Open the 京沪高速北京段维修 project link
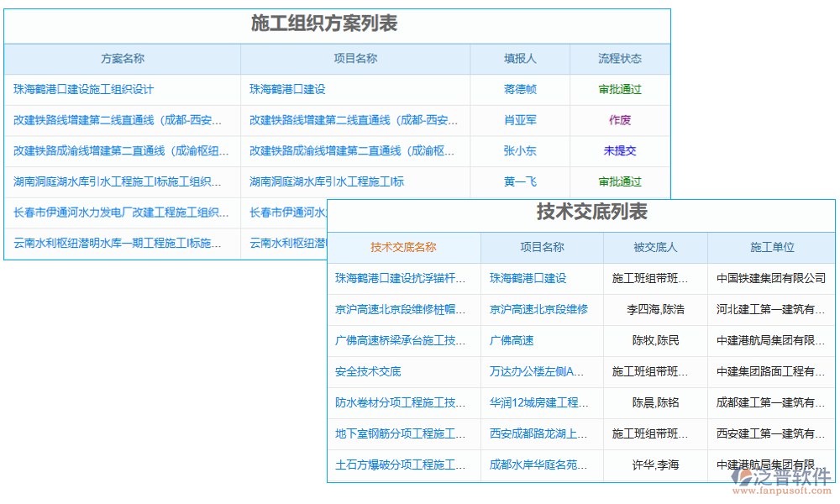Image resolution: width=840 pixels, height=504 pixels. pyautogui.click(x=538, y=309)
